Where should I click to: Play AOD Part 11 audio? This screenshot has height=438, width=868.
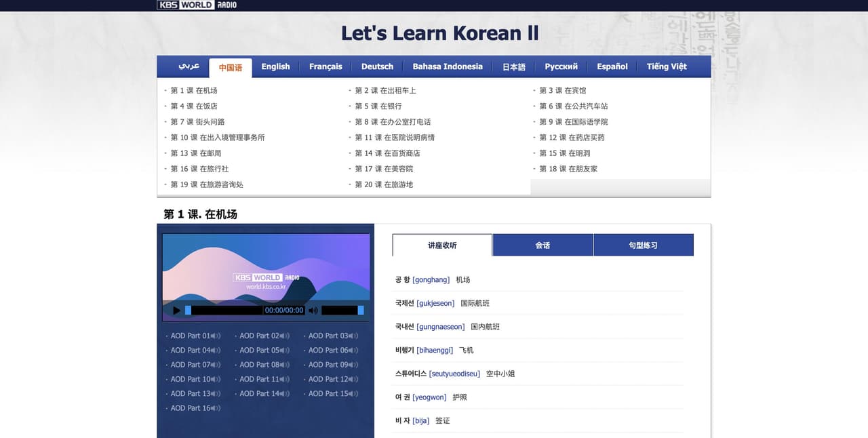point(263,379)
